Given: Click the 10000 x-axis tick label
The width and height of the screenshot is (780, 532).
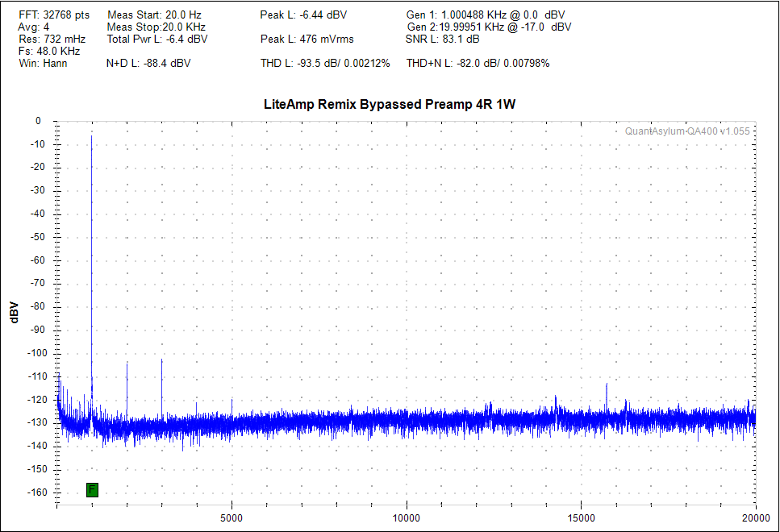Looking at the screenshot, I should click(x=407, y=518).
